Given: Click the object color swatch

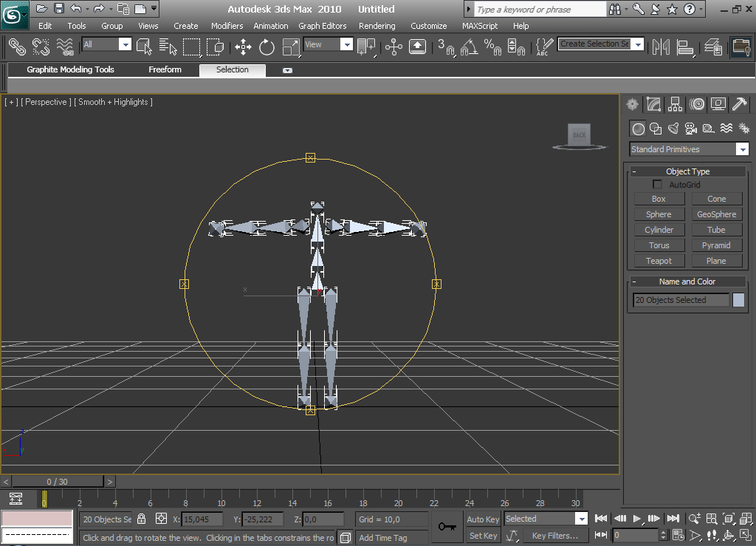Looking at the screenshot, I should (x=738, y=300).
